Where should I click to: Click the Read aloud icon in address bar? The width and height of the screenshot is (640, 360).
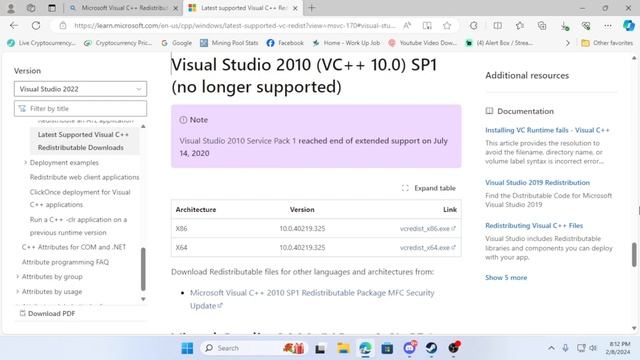point(407,26)
